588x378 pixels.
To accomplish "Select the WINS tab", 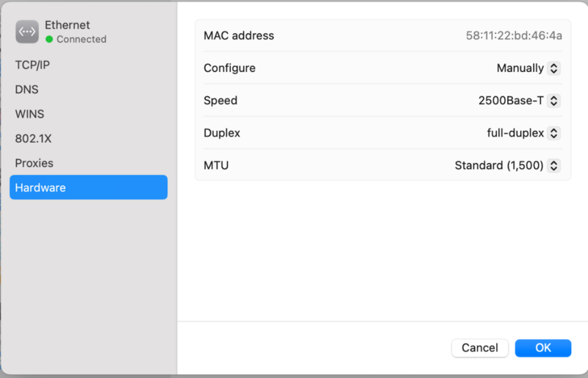I will [x=29, y=114].
